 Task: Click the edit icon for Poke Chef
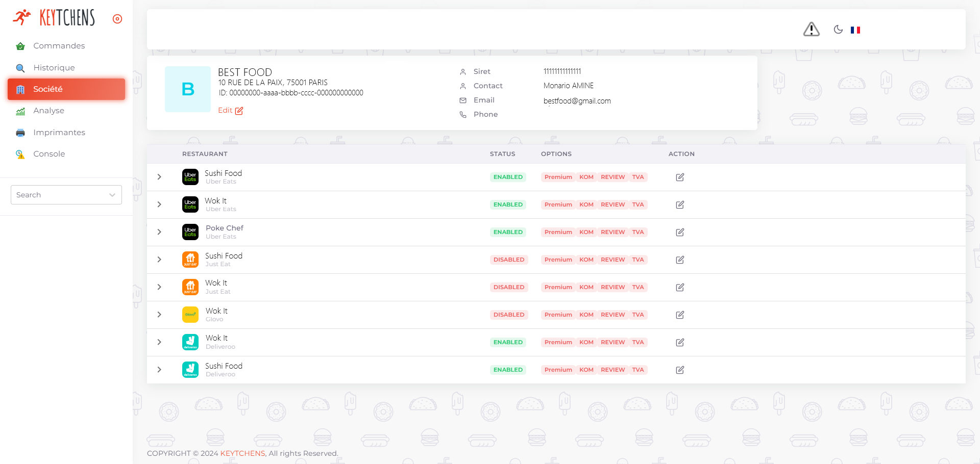point(680,233)
